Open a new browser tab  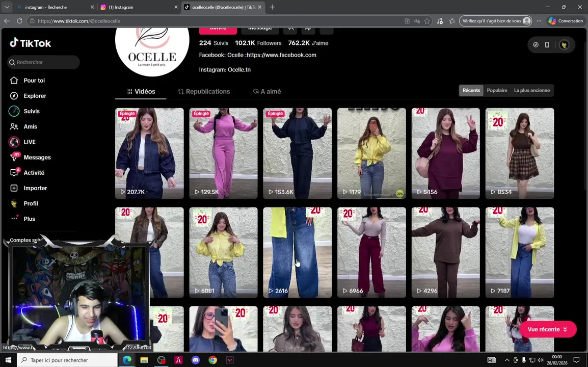click(x=272, y=7)
